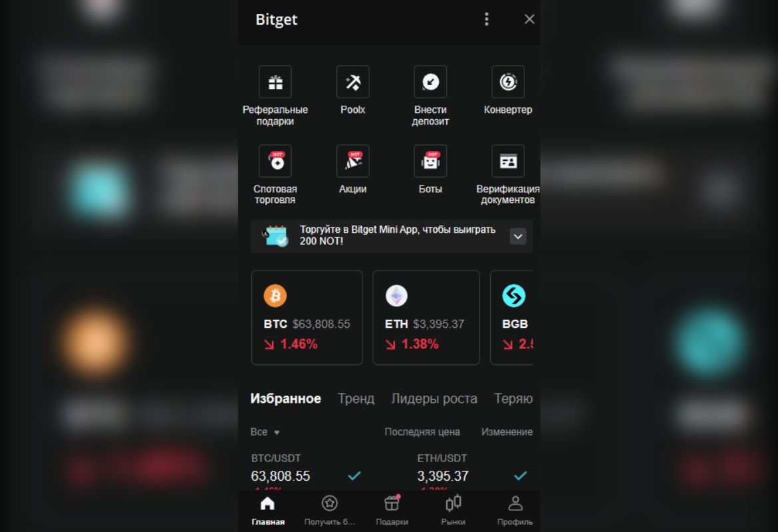Open the 'Все' filter dropdown
Screen dimensions: 778x532
coord(265,432)
